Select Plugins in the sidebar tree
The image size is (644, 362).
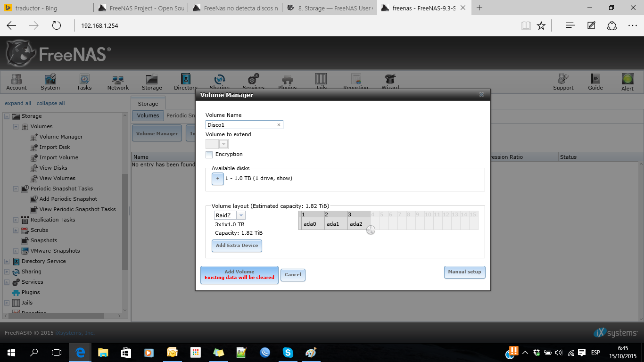click(31, 292)
